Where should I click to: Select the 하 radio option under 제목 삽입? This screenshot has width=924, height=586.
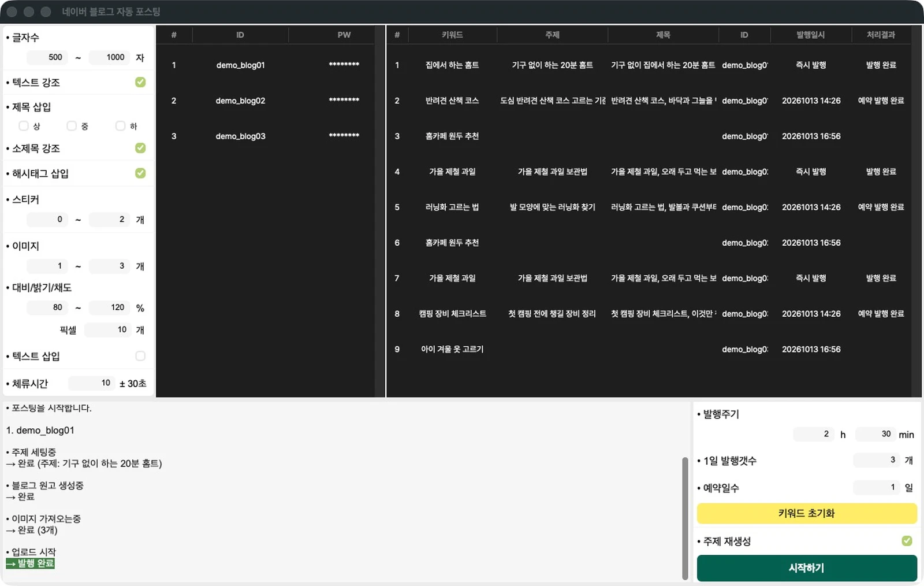coord(120,126)
